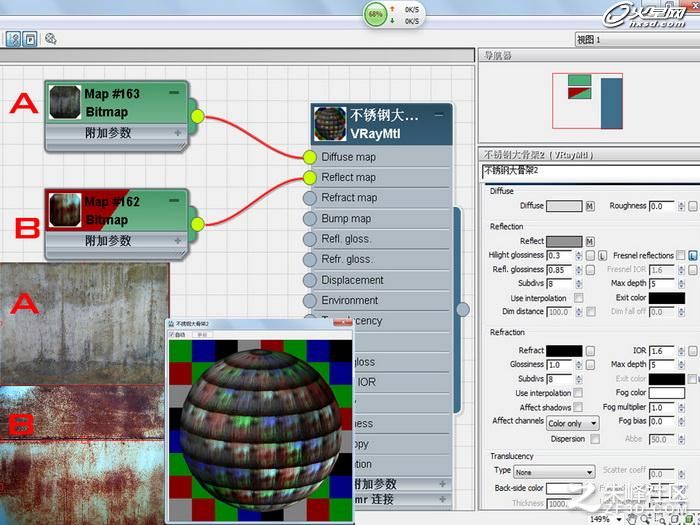This screenshot has height=525, width=700.
Task: Open the Affect channels Color only dropdown
Action: 573,423
